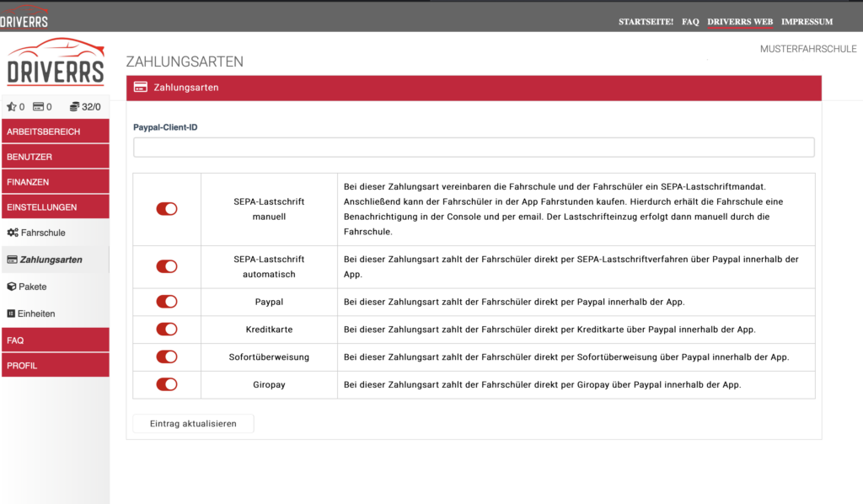Click the square icon beside Einheiten

11,314
